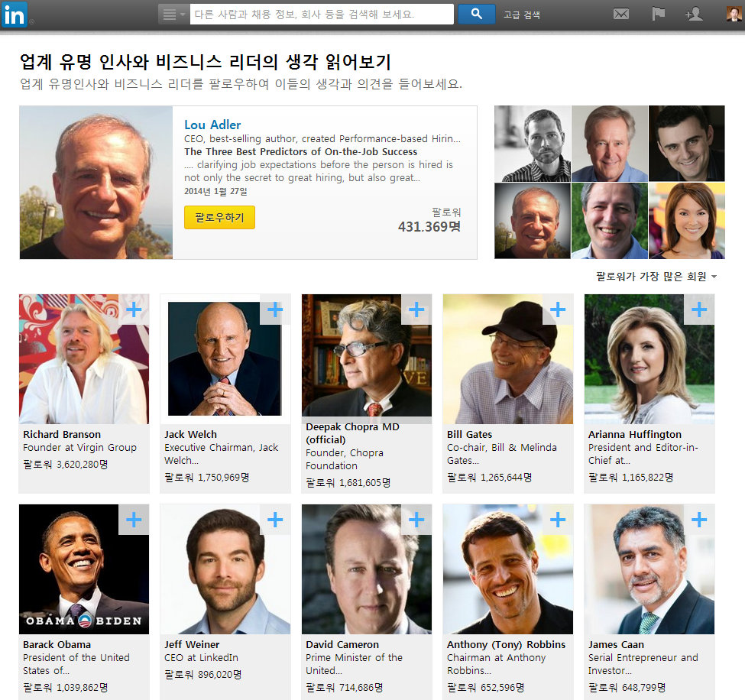Click the 고급 검색 advanced search link
Image resolution: width=745 pixels, height=700 pixels.
[x=522, y=15]
